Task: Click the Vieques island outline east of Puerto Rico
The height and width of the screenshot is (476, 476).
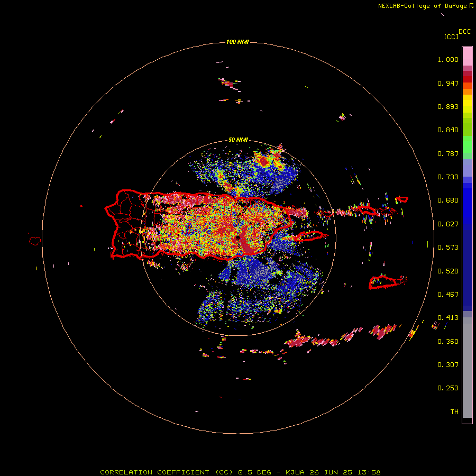Action: pyautogui.click(x=309, y=236)
